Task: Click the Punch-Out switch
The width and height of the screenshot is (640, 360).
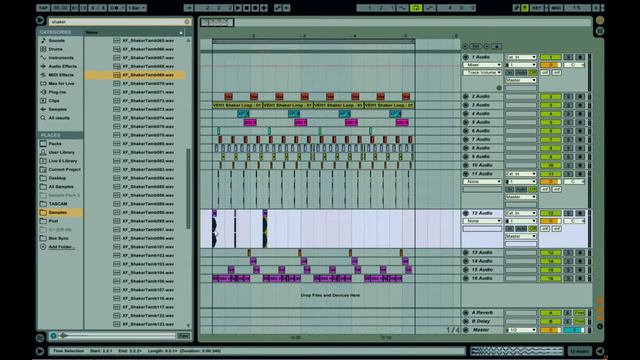Action: coord(429,8)
